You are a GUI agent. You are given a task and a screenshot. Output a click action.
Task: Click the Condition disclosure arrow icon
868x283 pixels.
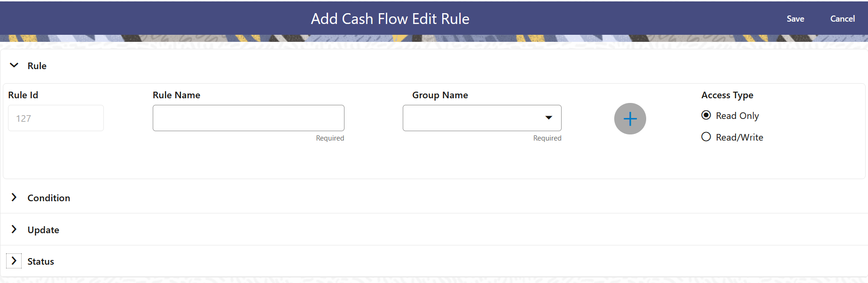[14, 197]
